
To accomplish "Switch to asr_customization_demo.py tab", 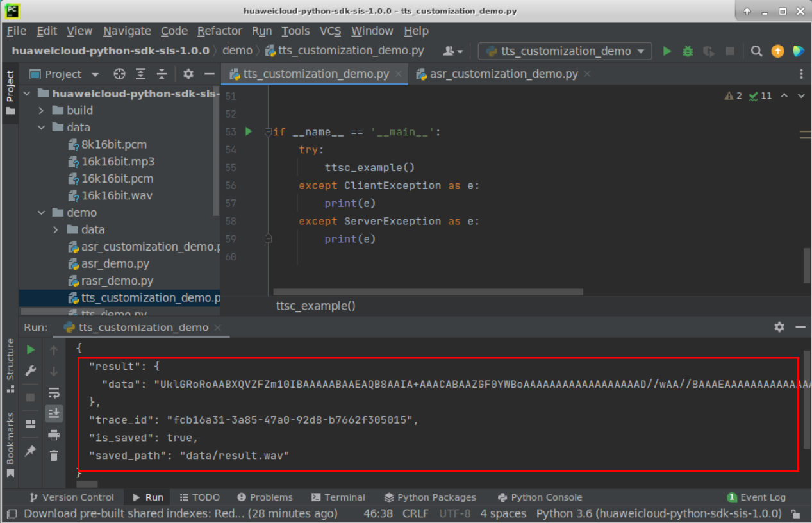I will tap(504, 74).
